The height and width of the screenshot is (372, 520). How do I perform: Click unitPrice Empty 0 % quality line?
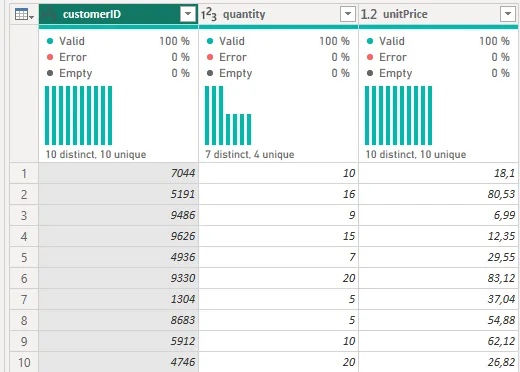tap(438, 73)
